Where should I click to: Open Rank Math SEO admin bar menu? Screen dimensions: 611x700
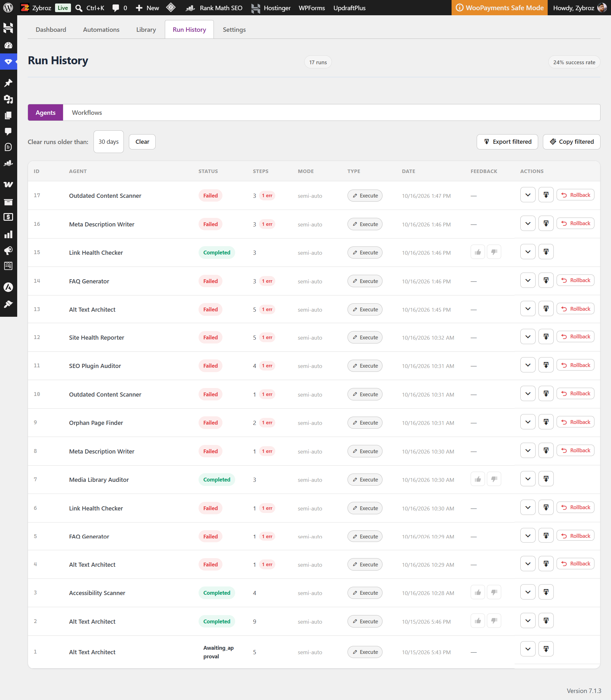214,8
